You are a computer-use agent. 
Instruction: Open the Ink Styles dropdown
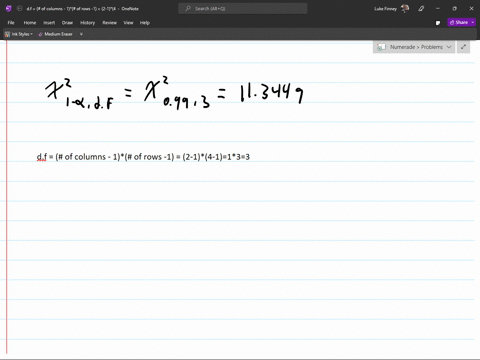click(19, 34)
